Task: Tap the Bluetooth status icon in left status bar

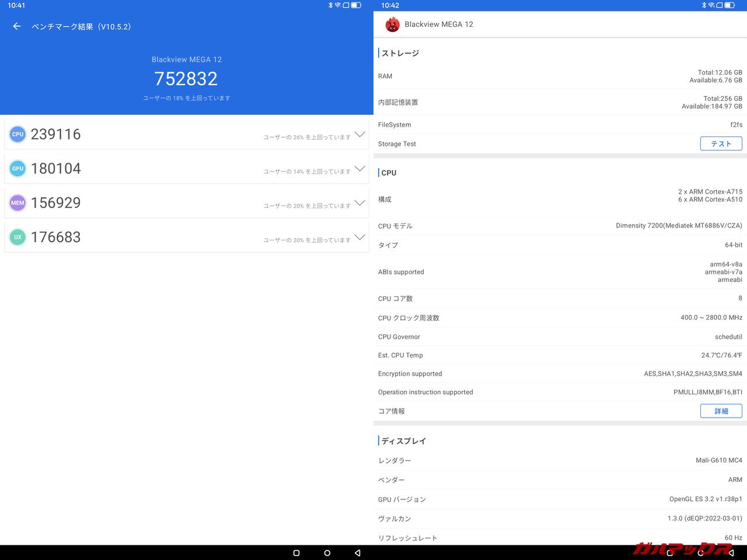Action: click(330, 5)
